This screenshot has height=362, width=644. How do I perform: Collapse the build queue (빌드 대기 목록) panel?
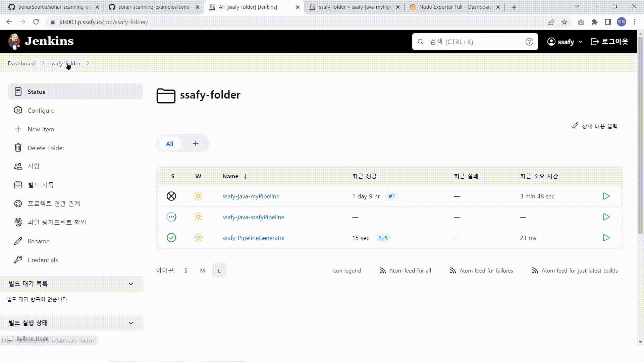pos(131,284)
